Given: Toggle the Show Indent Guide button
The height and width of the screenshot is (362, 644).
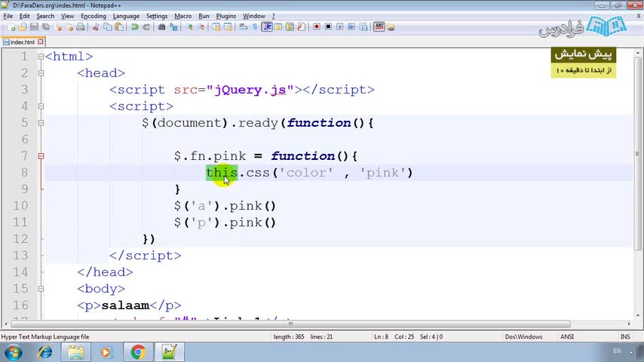Looking at the screenshot, I should (267, 27).
